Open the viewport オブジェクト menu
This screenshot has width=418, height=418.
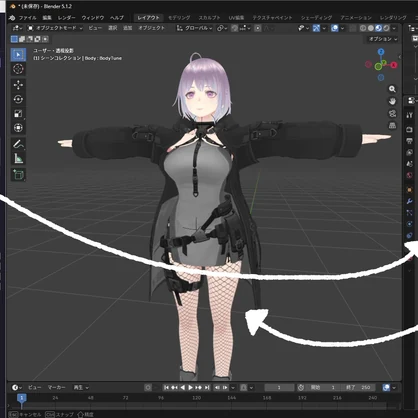click(x=151, y=28)
